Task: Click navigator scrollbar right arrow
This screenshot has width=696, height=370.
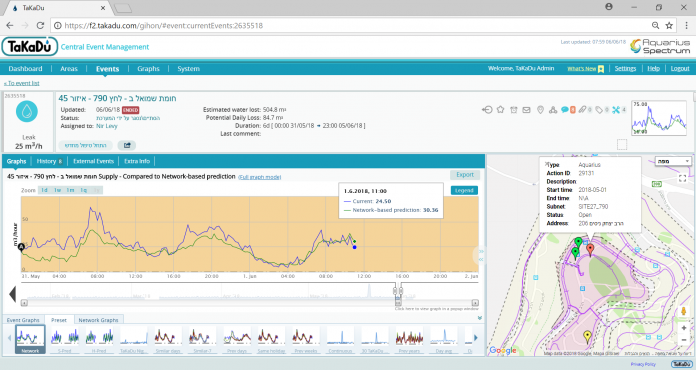Action: point(475,303)
